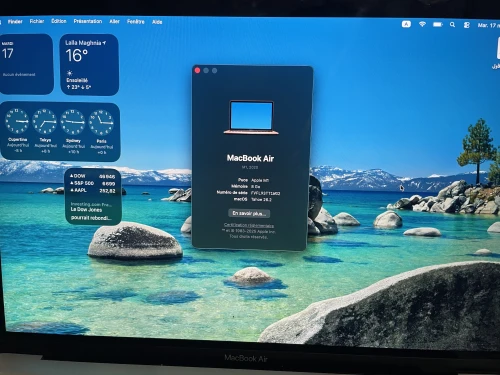Open the Présentation menu
This screenshot has height=375, width=500.
pos(88,21)
